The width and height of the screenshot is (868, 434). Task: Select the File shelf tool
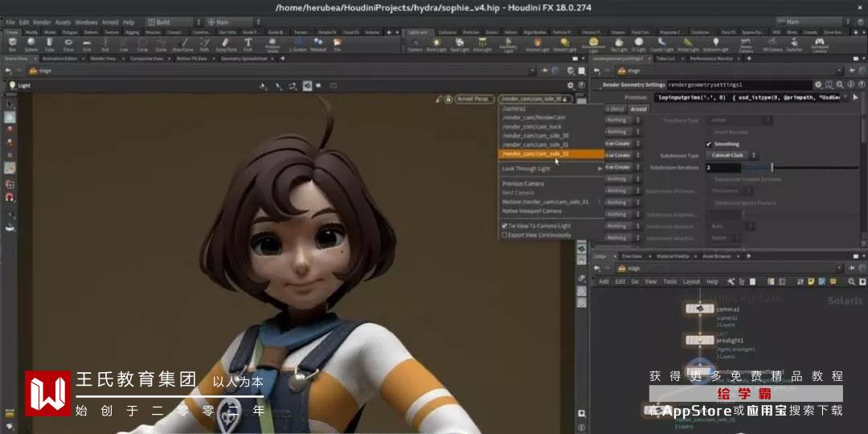(x=337, y=43)
